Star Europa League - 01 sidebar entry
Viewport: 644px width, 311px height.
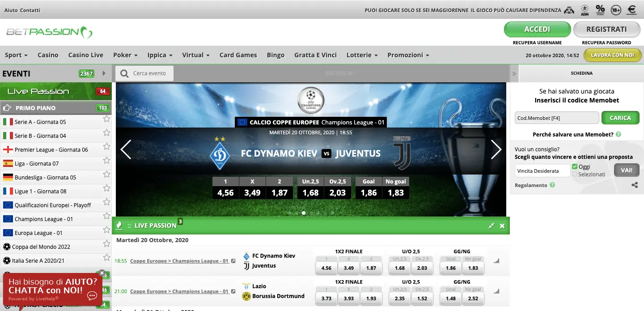[x=106, y=230]
